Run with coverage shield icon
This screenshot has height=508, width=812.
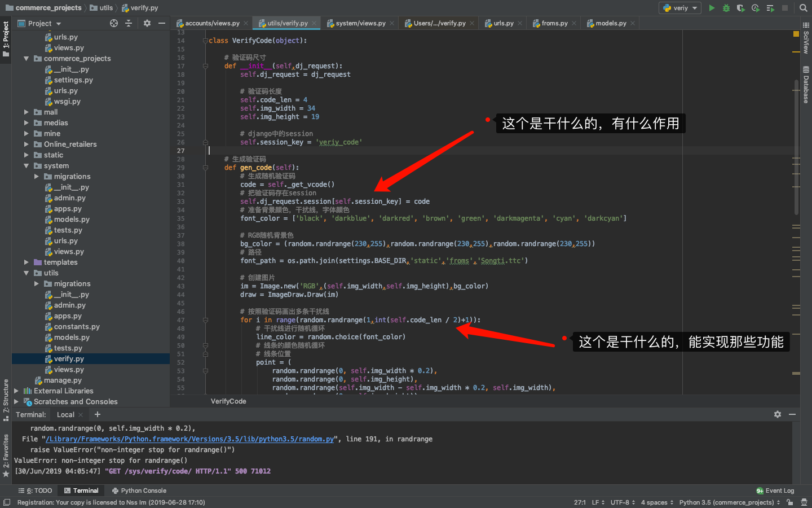740,8
